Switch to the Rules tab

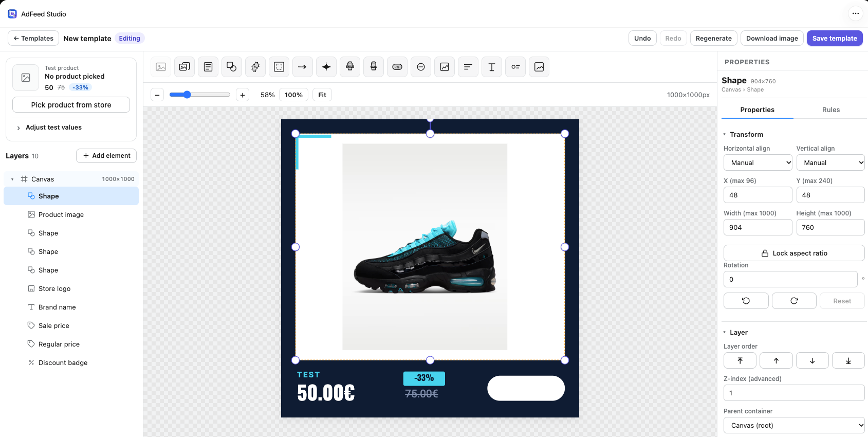(830, 110)
